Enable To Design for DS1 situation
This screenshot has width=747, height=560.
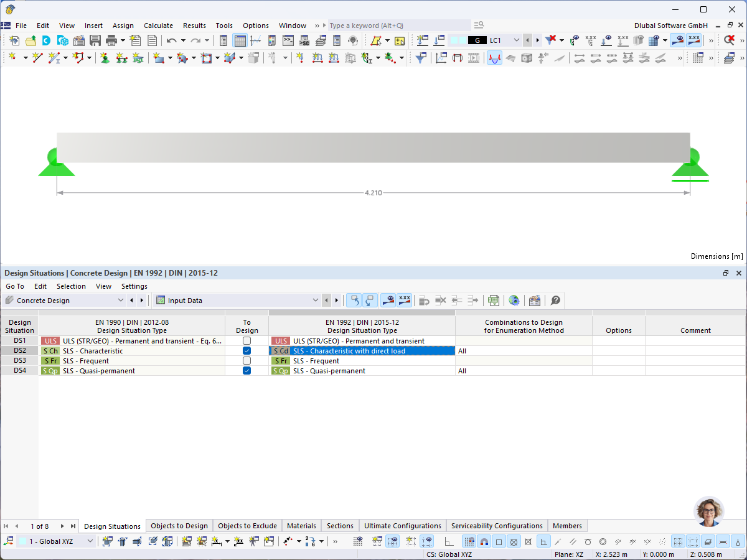(247, 340)
